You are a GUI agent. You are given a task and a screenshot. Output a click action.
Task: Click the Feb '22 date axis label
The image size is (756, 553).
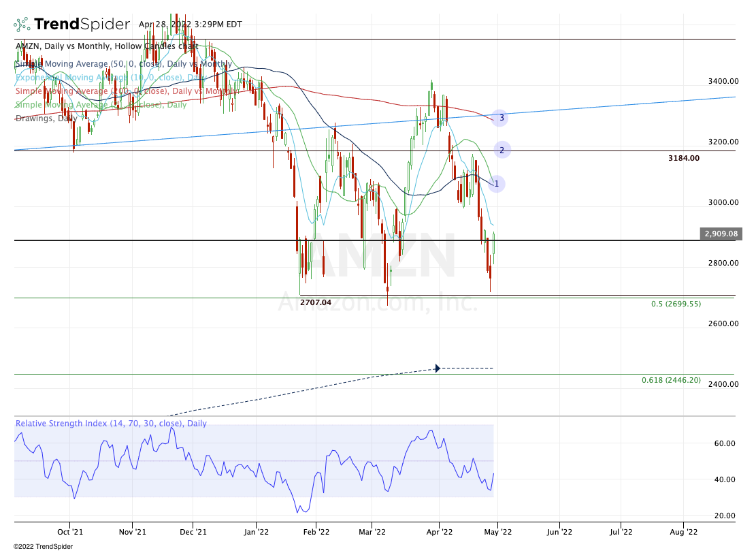click(x=316, y=532)
